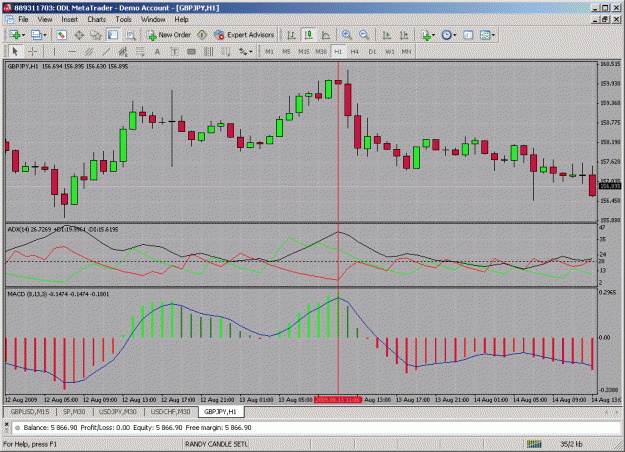The height and width of the screenshot is (452, 625).
Task: Switch the chart to line chart style
Action: tap(326, 35)
